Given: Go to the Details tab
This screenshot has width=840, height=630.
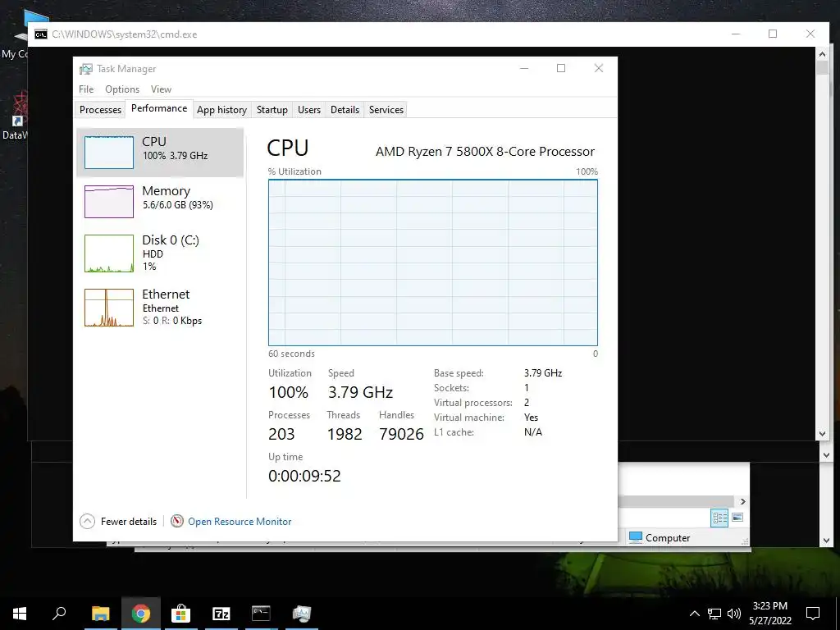Looking at the screenshot, I should pos(345,110).
